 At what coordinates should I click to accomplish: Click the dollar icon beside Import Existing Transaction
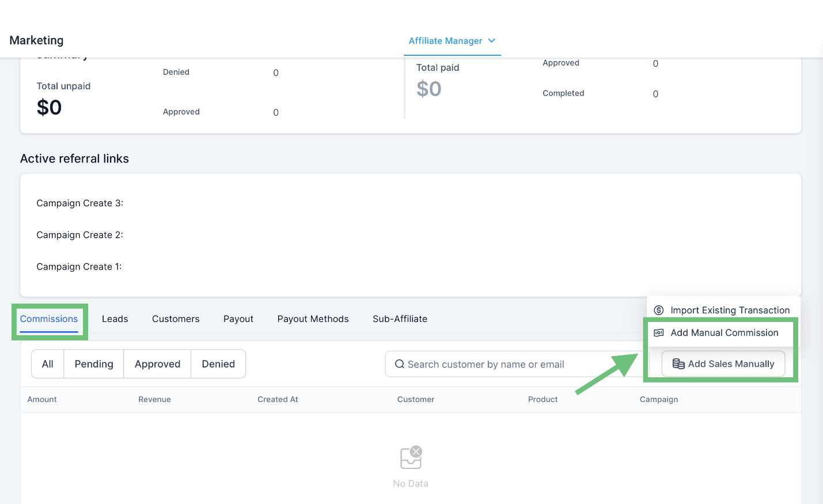(x=659, y=310)
